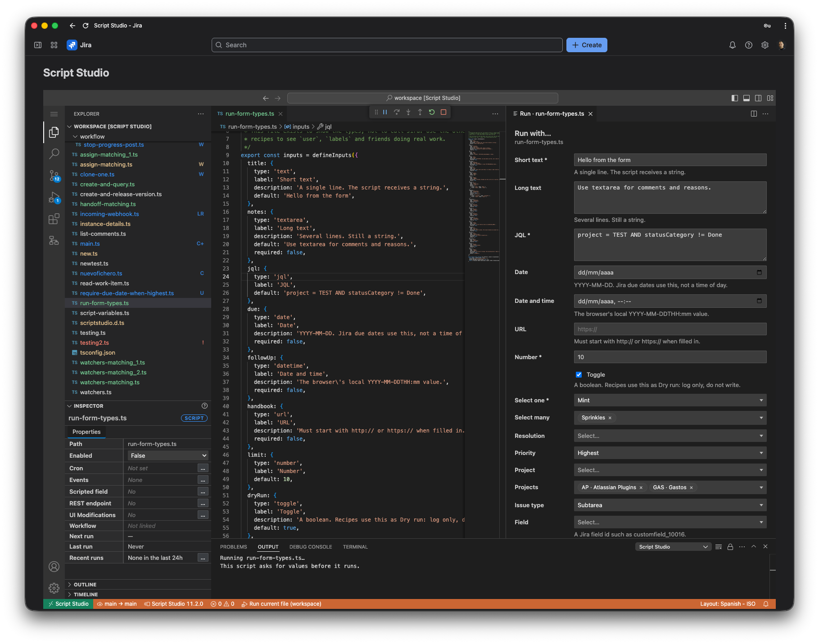The image size is (819, 644).
Task: Switch to the TERMINAL tab
Action: coord(355,547)
